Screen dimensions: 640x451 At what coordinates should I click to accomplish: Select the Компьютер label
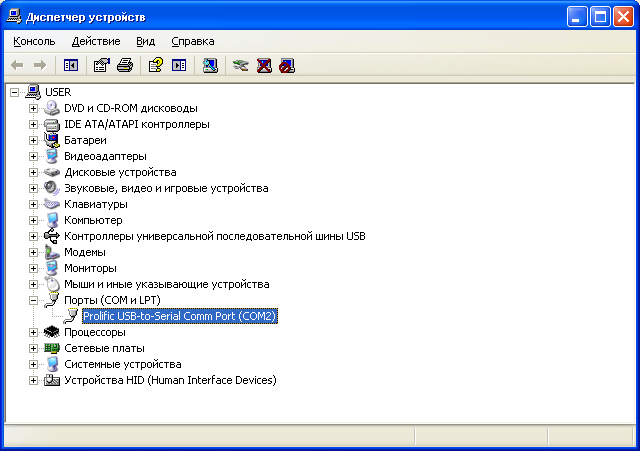tap(93, 220)
